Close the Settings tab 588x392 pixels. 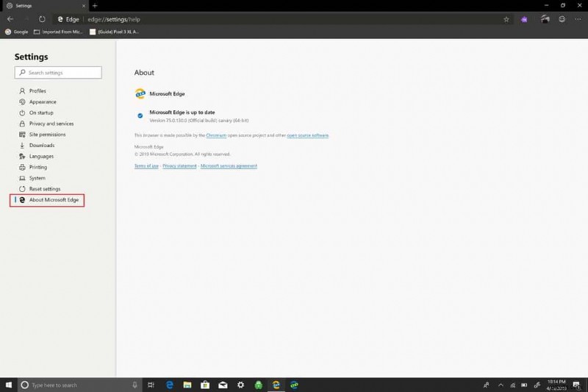click(x=84, y=6)
